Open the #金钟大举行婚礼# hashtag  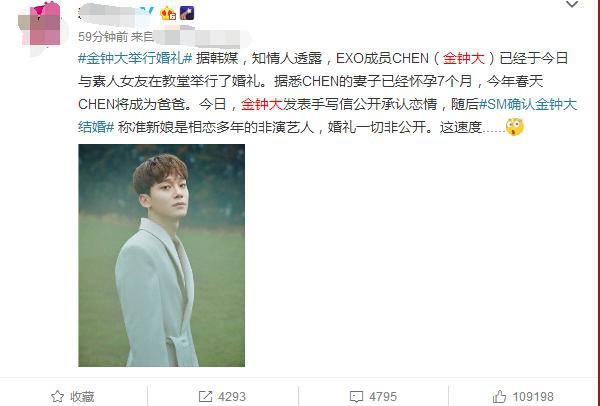coord(135,58)
